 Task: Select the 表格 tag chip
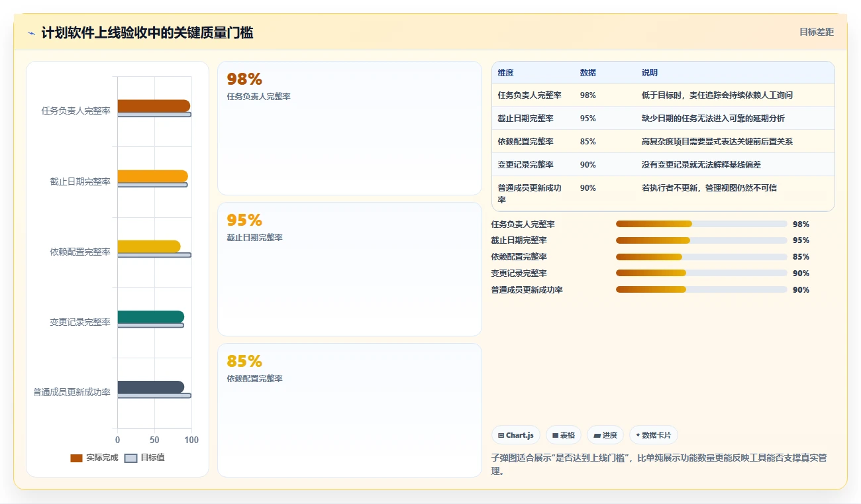(564, 435)
